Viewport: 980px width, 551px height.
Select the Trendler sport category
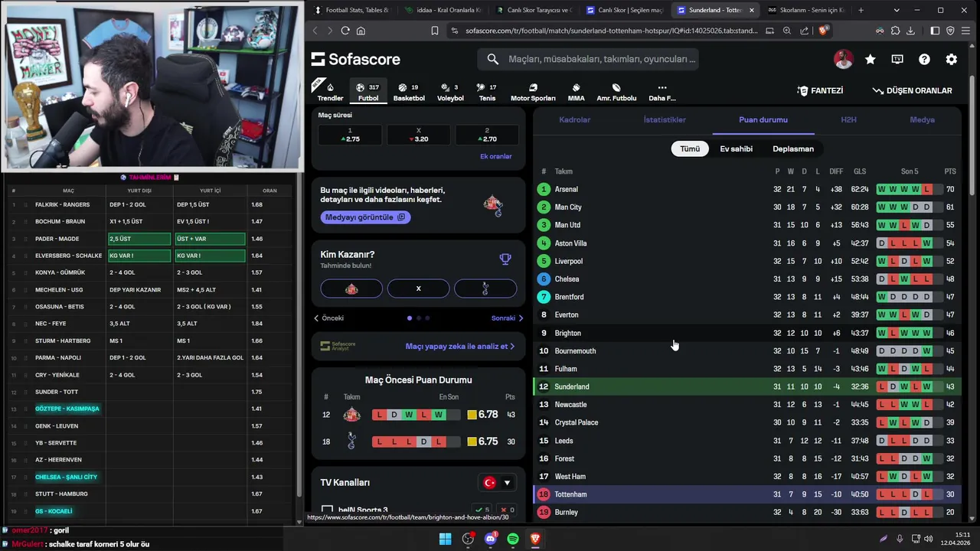tap(330, 92)
